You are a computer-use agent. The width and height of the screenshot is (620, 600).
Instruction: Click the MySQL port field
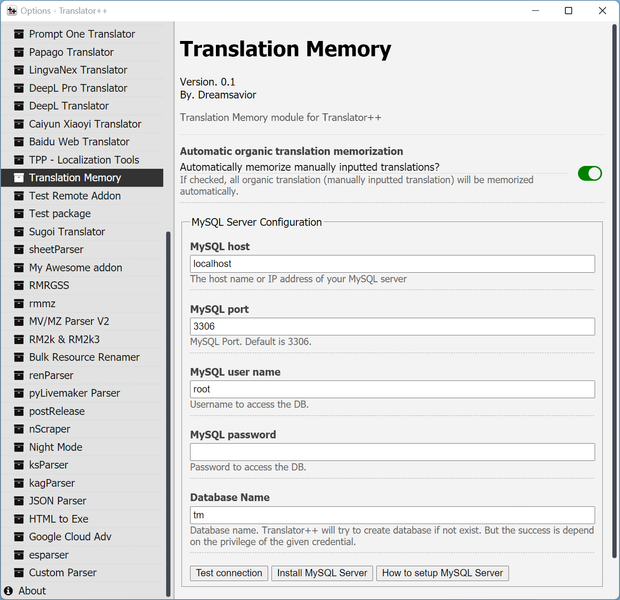click(x=392, y=327)
